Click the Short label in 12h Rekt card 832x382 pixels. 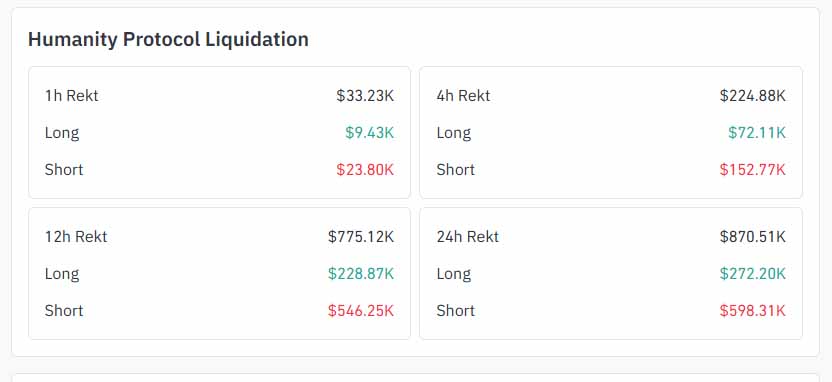pyautogui.click(x=64, y=310)
